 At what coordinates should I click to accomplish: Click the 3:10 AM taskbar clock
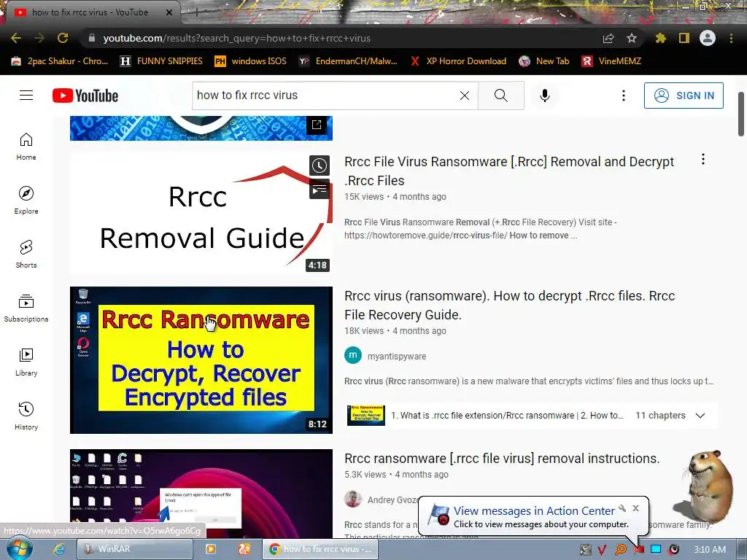click(x=710, y=550)
